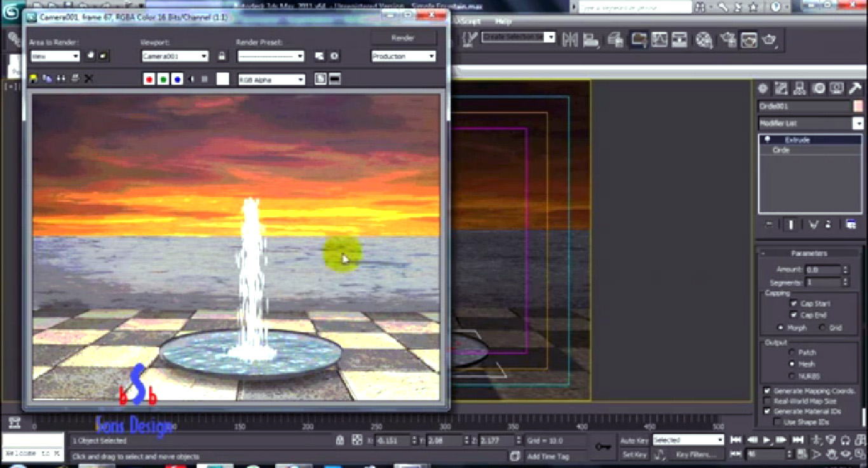
Task: Select the Patch output radio button
Action: pos(791,352)
